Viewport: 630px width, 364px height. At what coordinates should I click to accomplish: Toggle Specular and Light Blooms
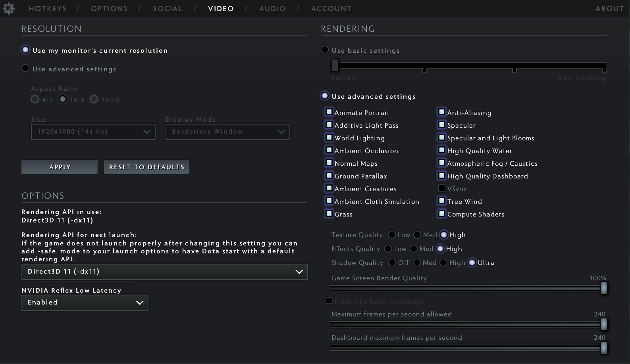[442, 138]
